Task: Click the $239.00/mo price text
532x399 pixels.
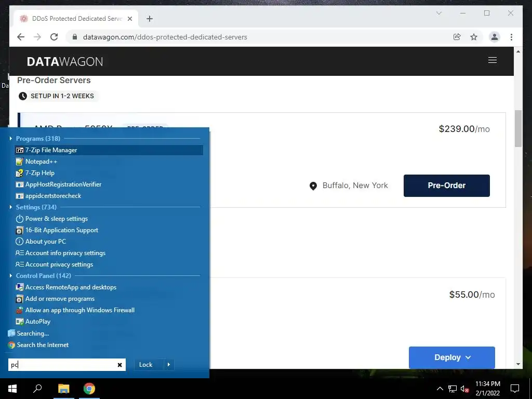Action: coord(464,129)
